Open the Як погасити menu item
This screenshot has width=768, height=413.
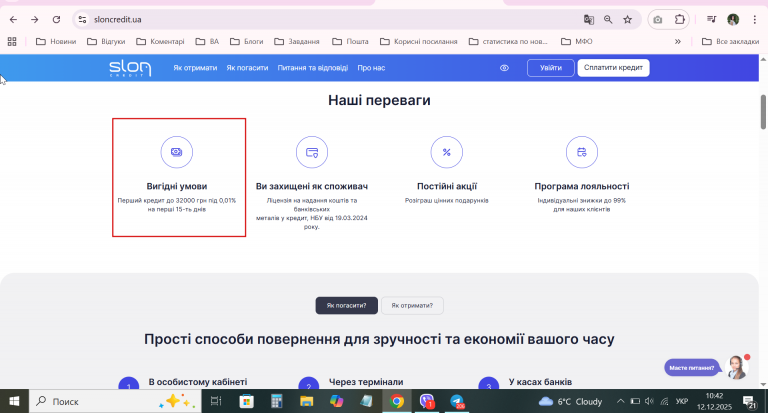pyautogui.click(x=247, y=68)
